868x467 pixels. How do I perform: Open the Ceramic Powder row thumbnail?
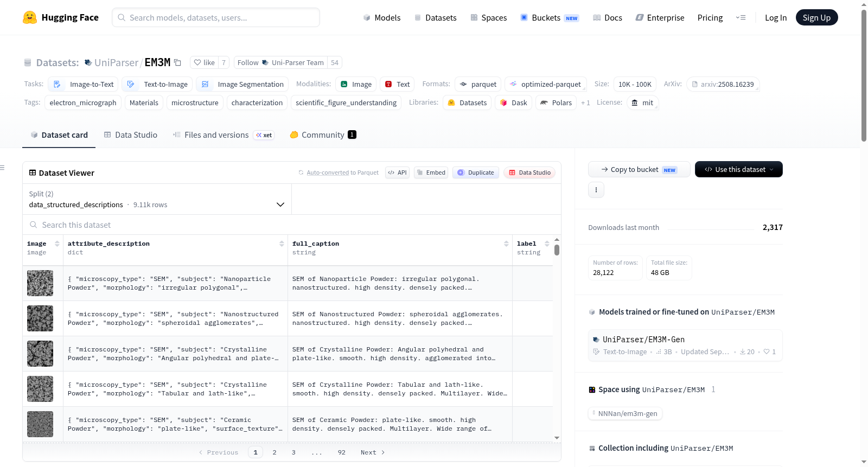click(x=40, y=424)
